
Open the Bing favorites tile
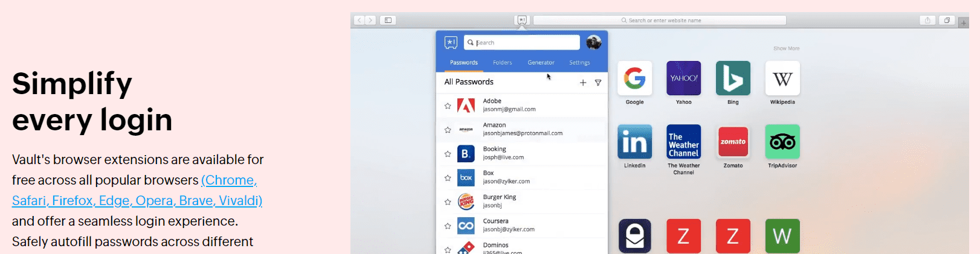(x=733, y=78)
